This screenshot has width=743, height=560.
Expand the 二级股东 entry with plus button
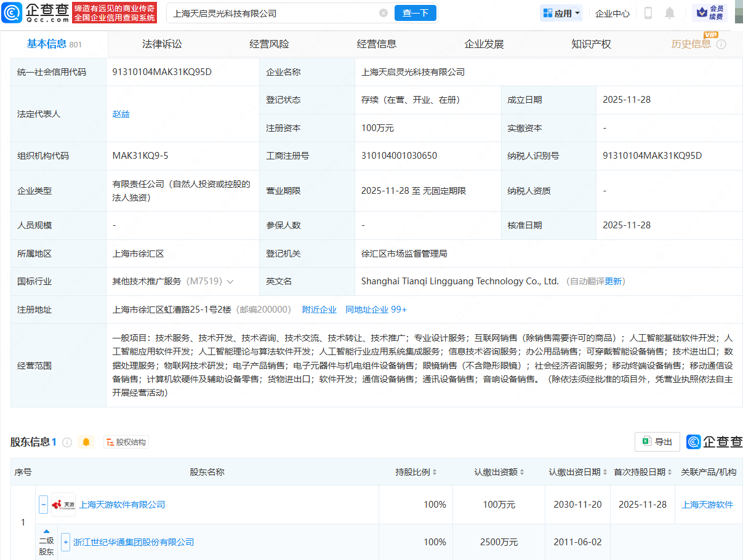pyautogui.click(x=65, y=542)
